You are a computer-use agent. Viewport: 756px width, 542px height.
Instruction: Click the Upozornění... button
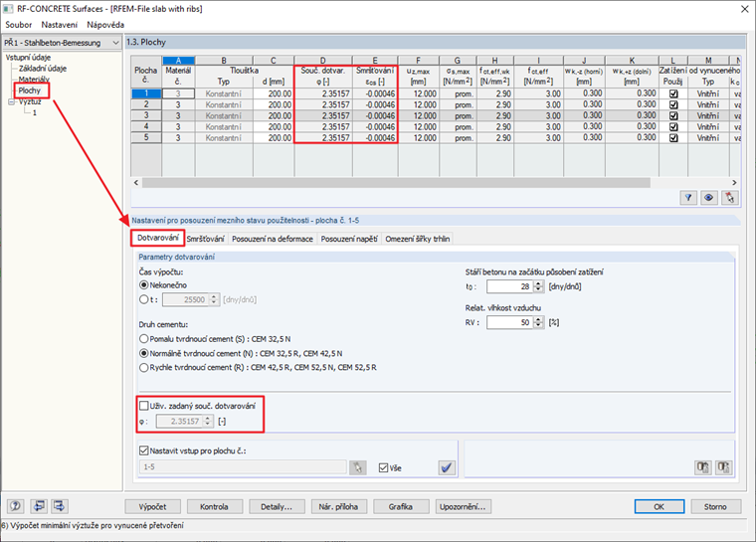(x=463, y=507)
